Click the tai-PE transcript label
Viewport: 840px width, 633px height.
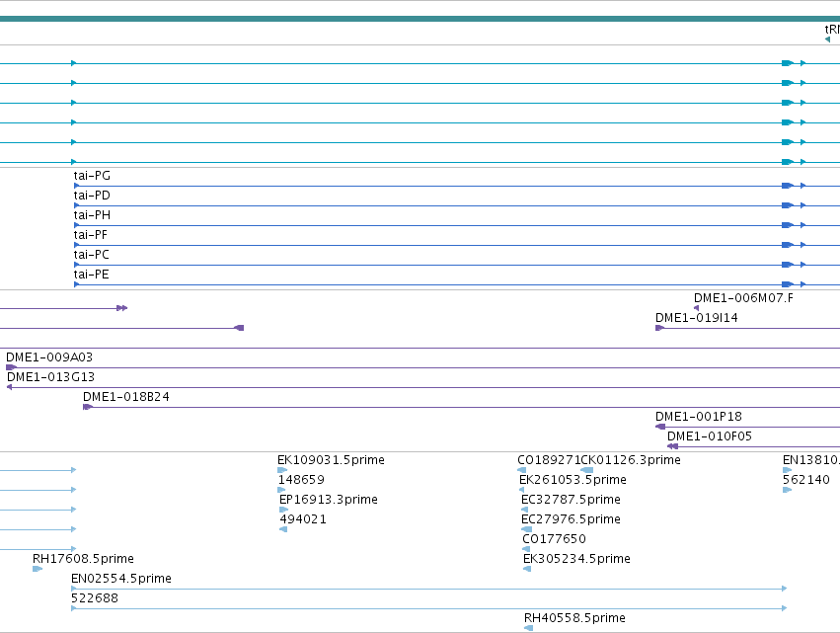coord(92,275)
